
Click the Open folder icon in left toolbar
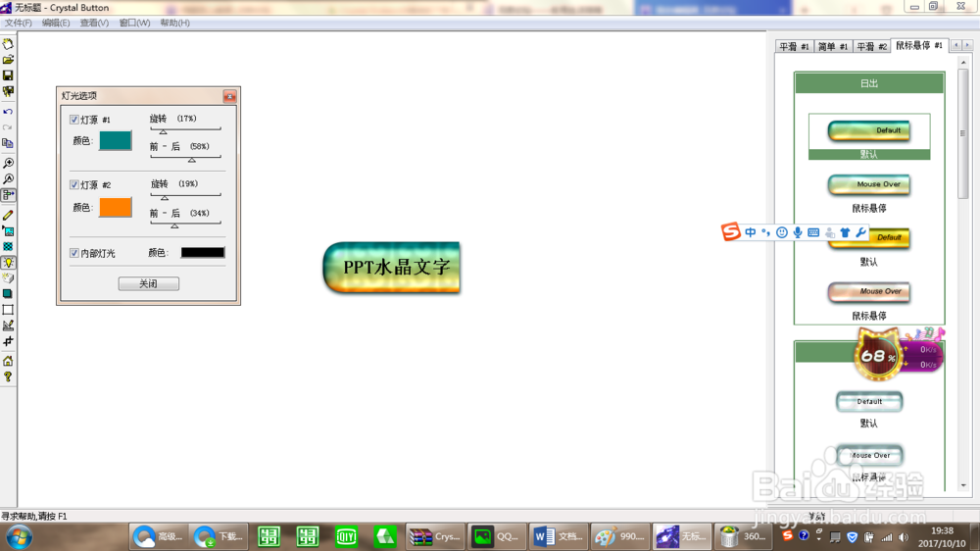click(8, 60)
